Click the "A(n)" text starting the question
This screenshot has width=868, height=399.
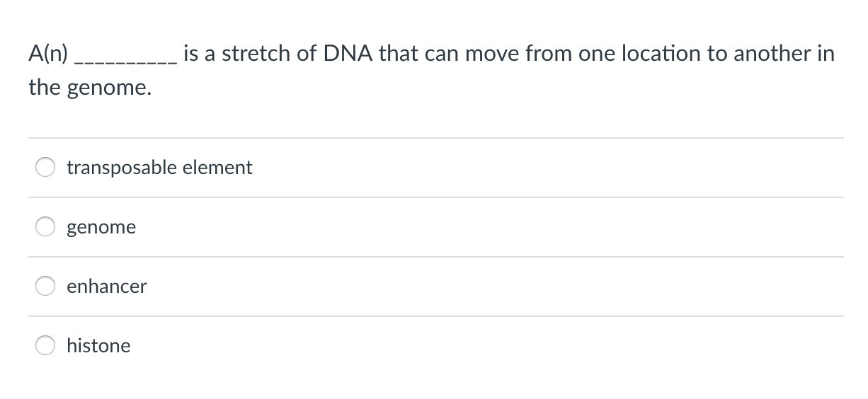click(x=49, y=54)
